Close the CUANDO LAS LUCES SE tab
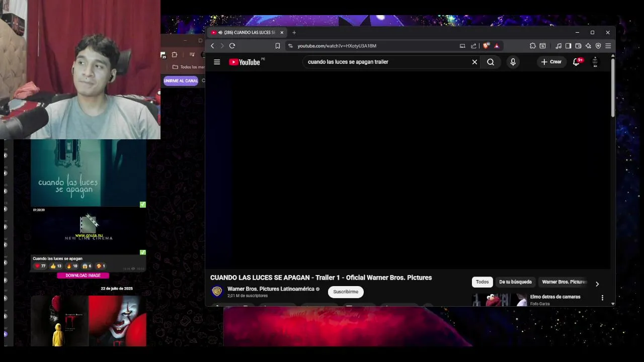The width and height of the screenshot is (644, 362). (x=282, y=33)
